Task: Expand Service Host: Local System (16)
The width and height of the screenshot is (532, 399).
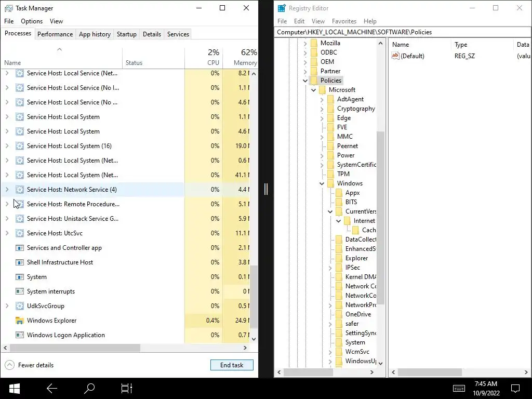Action: (7, 146)
